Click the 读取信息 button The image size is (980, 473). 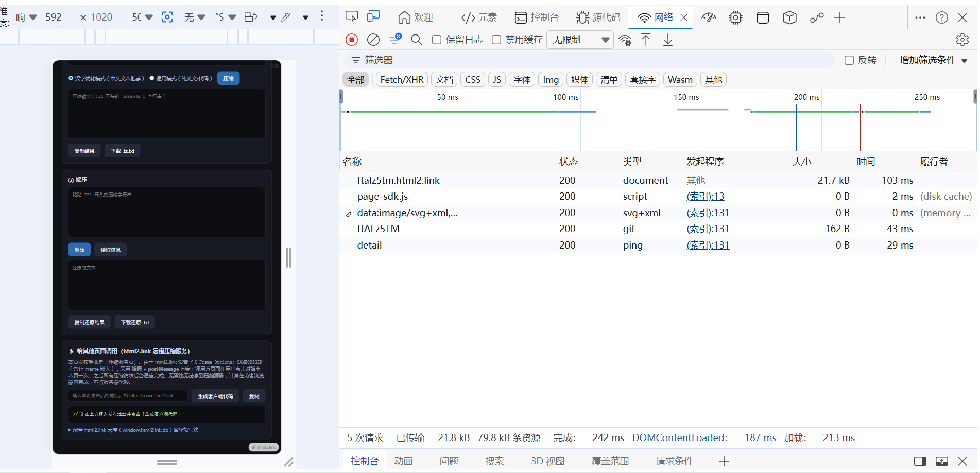111,250
